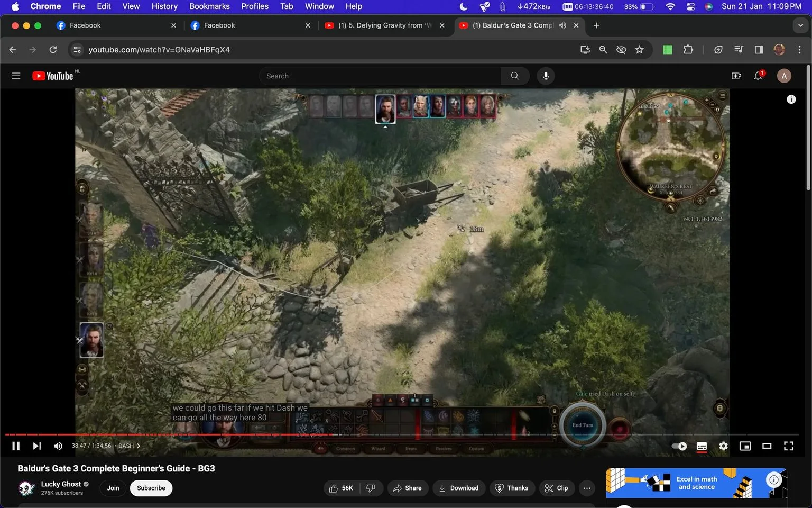Click in the YouTube Search field
The height and width of the screenshot is (508, 812).
(380, 76)
